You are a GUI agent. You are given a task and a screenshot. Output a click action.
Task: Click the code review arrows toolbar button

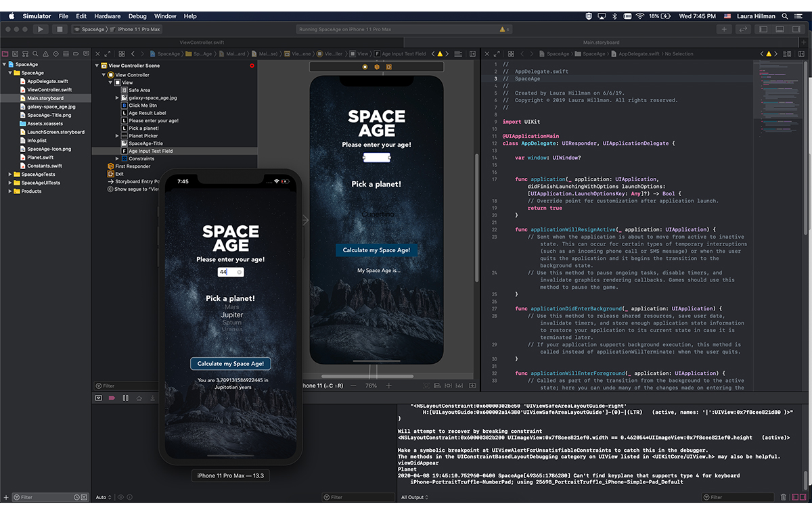click(x=744, y=29)
